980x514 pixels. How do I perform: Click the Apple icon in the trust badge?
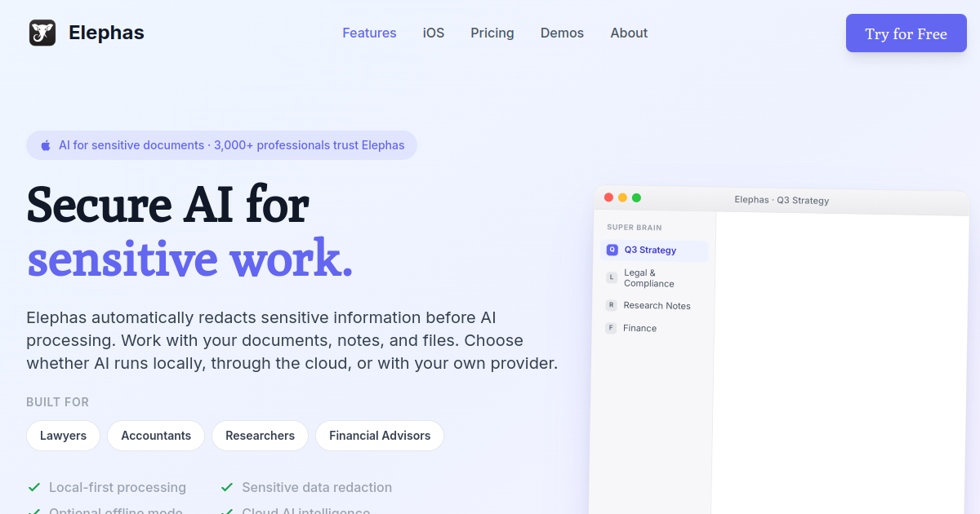(x=46, y=145)
